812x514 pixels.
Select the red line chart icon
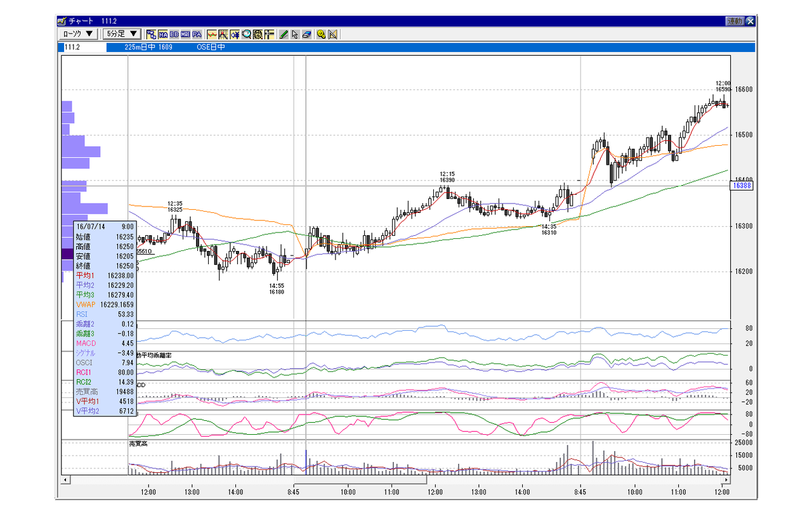point(212,34)
